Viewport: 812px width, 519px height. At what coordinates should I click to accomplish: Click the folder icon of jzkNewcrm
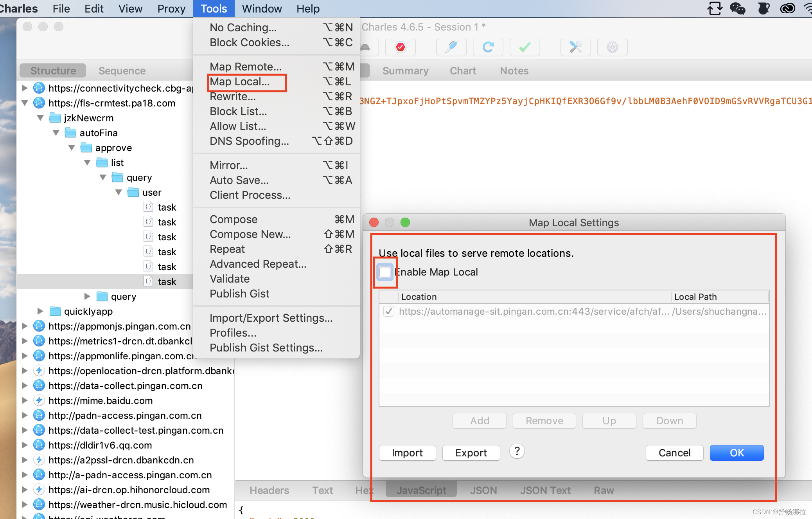pyautogui.click(x=55, y=118)
